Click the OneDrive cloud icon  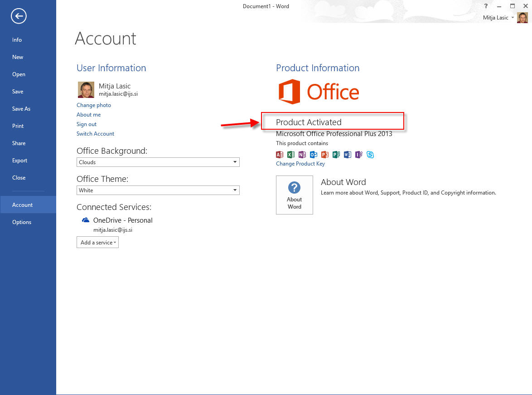(x=86, y=220)
